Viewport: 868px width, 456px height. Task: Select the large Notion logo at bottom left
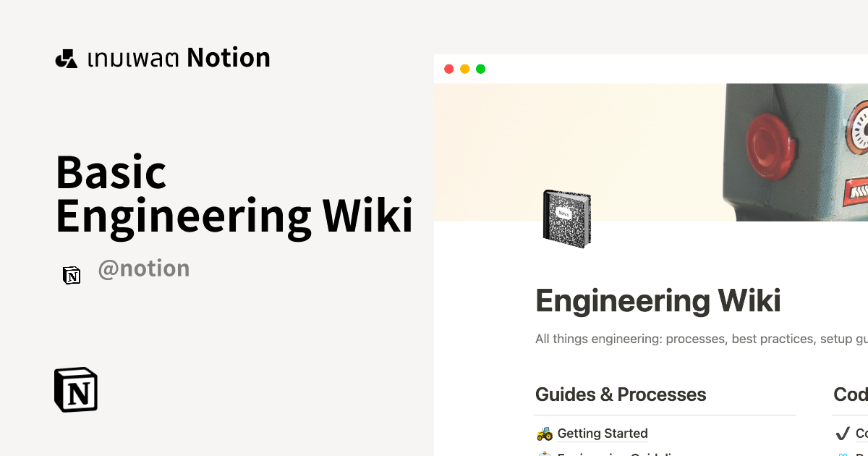pyautogui.click(x=75, y=389)
